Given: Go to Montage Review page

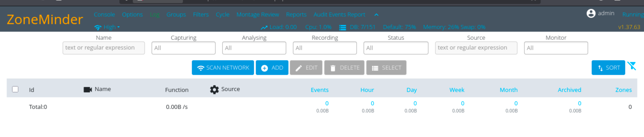Looking at the screenshot, I should click(x=258, y=15).
